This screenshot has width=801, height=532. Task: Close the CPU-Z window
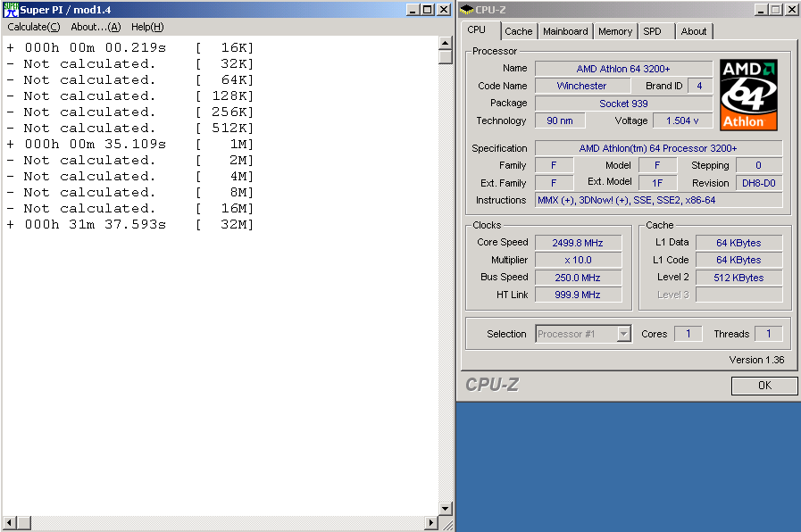point(791,10)
